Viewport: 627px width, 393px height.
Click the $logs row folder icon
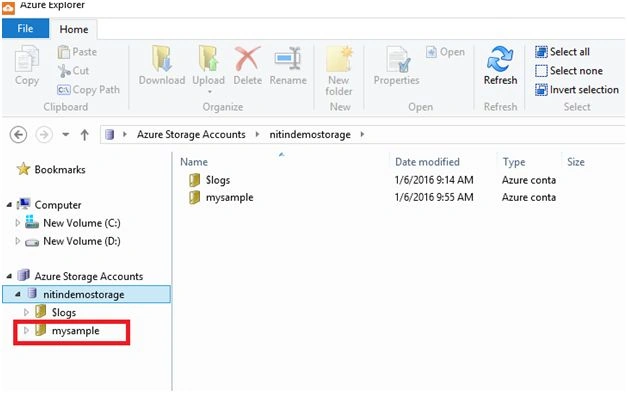coord(194,180)
